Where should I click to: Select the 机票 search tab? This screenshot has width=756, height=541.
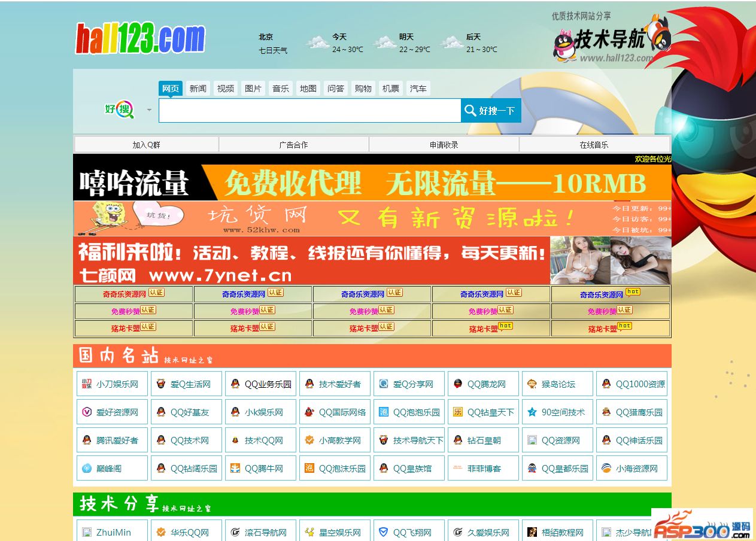(x=391, y=89)
